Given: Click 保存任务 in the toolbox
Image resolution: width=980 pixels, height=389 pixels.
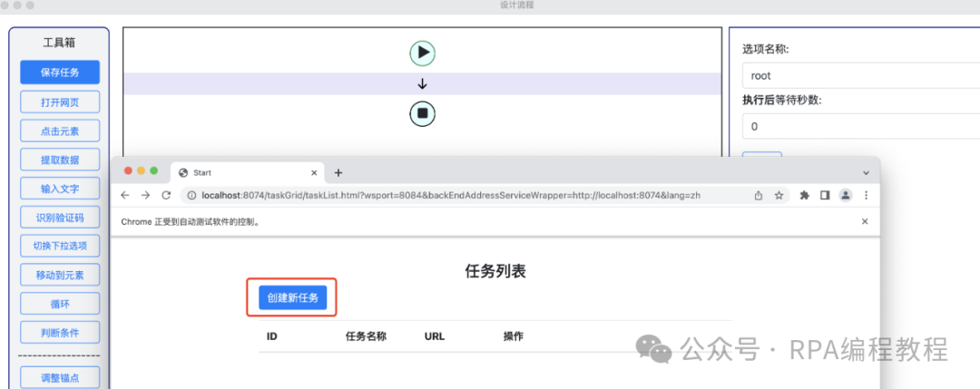Looking at the screenshot, I should tap(60, 73).
